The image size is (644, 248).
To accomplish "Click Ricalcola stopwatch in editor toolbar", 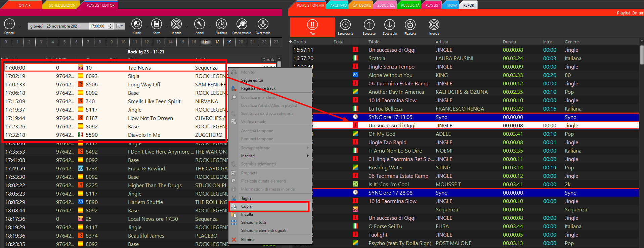I will click(x=221, y=24).
